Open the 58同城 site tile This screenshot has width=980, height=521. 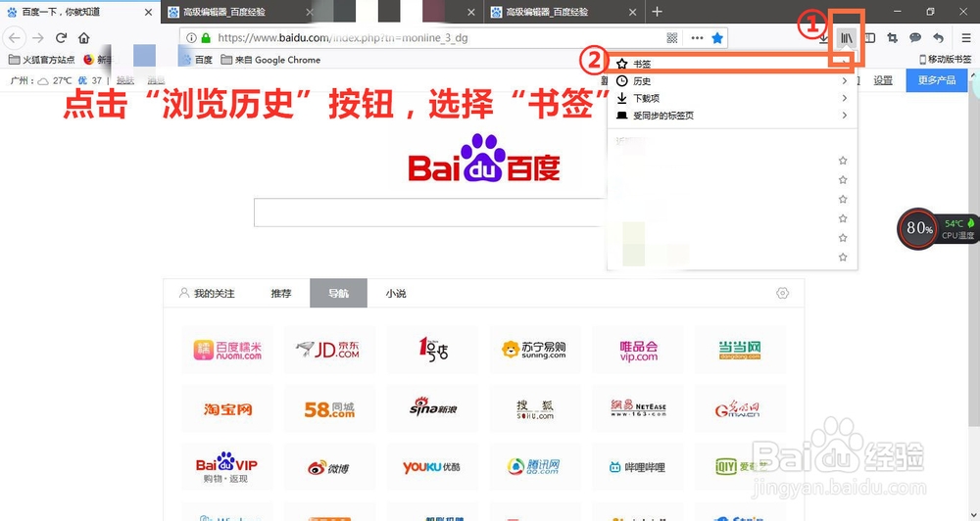329,409
